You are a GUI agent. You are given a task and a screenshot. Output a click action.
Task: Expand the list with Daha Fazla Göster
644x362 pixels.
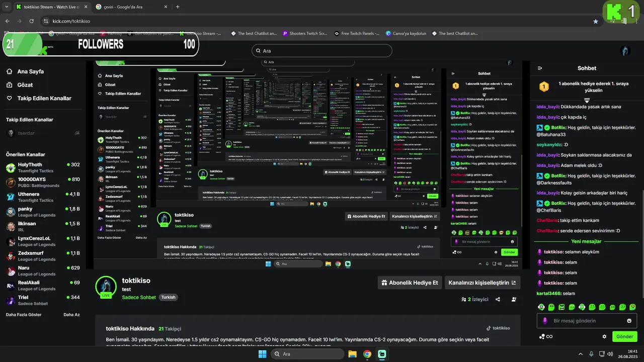[x=24, y=315]
